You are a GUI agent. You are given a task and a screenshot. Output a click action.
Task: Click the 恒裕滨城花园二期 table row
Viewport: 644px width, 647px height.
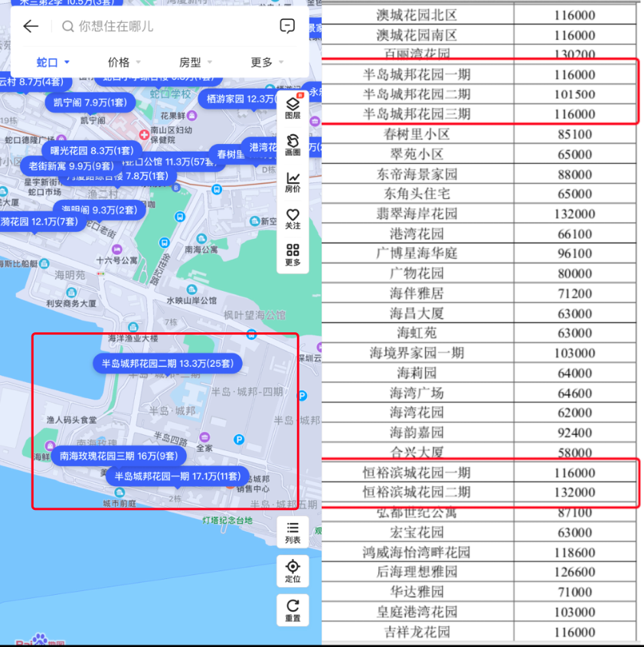(x=479, y=492)
